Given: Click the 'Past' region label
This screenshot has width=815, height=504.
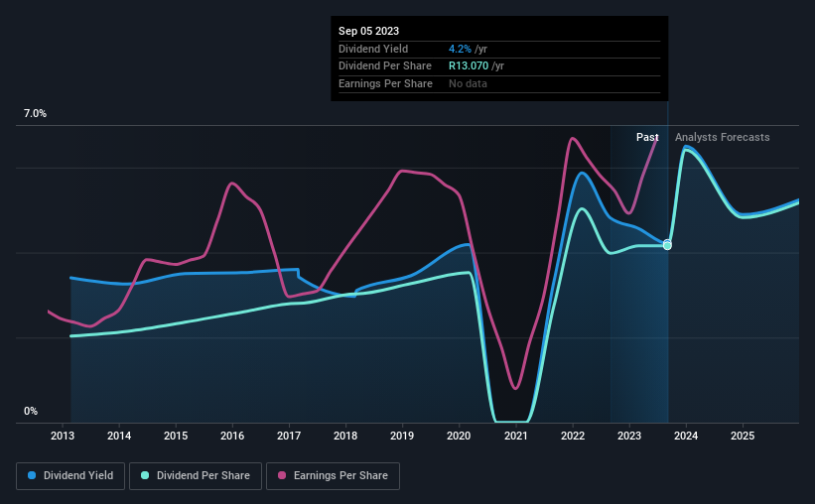Looking at the screenshot, I should point(647,137).
